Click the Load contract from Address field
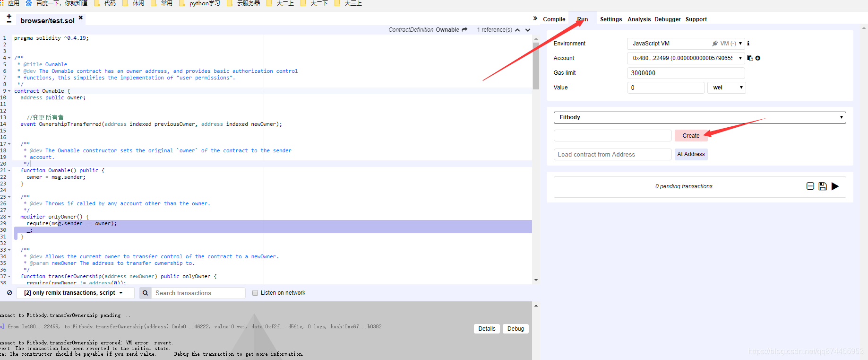The width and height of the screenshot is (868, 360). 613,155
